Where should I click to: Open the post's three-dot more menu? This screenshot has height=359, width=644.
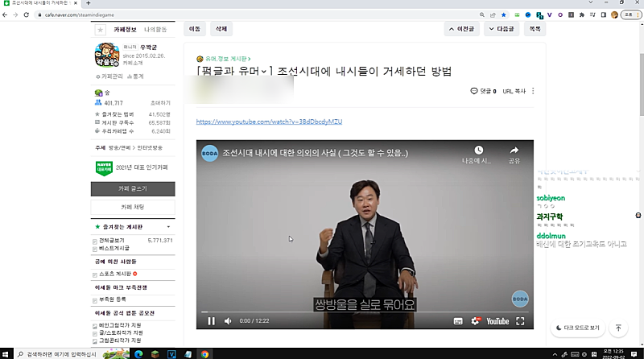[x=533, y=91]
